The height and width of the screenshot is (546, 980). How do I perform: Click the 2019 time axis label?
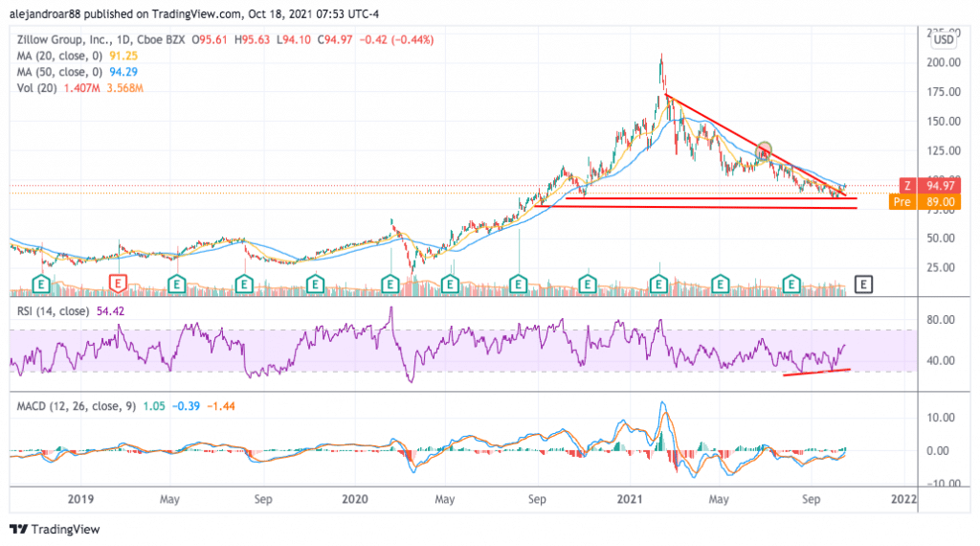click(x=80, y=499)
